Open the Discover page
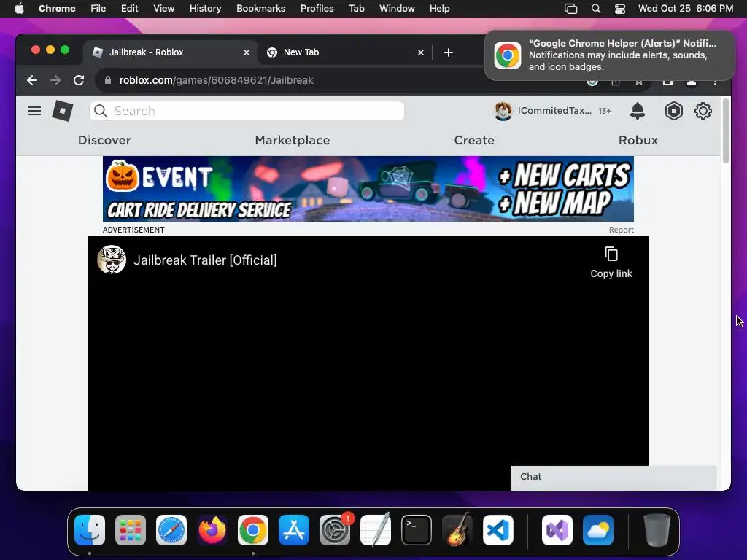Viewport: 747px width, 560px height. (x=104, y=140)
